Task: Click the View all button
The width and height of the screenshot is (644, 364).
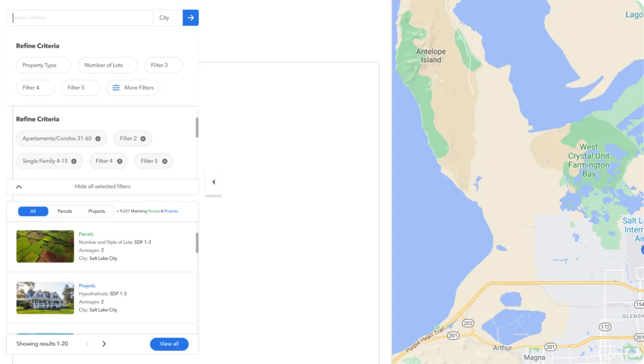Action: [169, 344]
